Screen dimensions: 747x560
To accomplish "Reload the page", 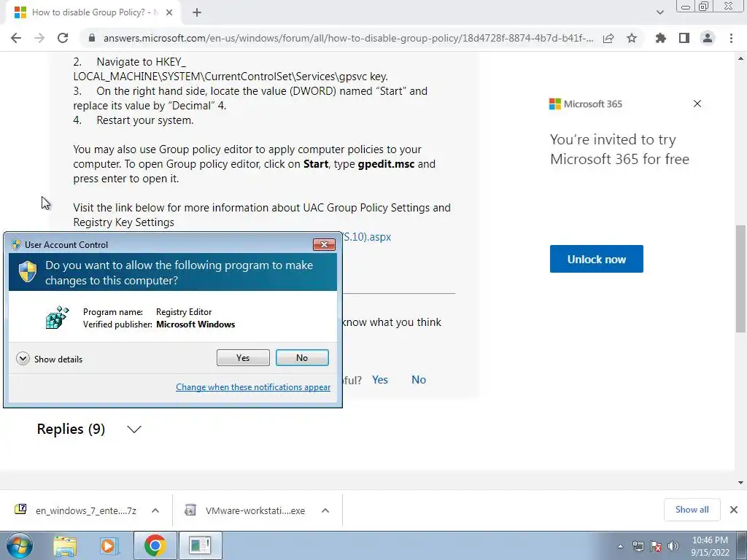I will click(x=63, y=38).
